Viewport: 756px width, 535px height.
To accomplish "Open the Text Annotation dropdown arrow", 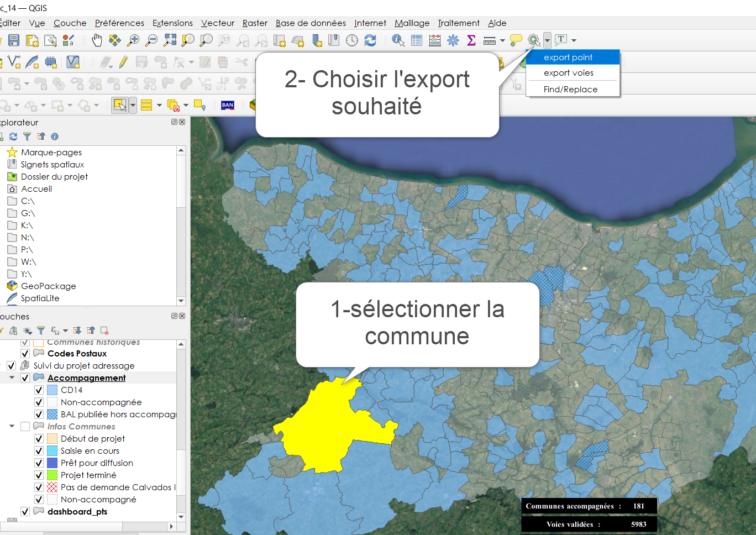I will [574, 40].
